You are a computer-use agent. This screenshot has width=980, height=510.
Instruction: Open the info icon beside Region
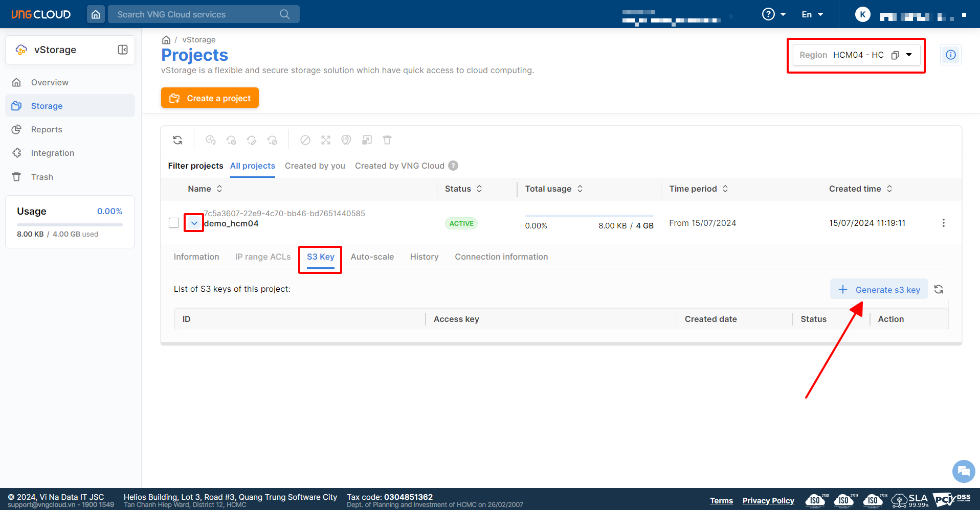tap(950, 55)
